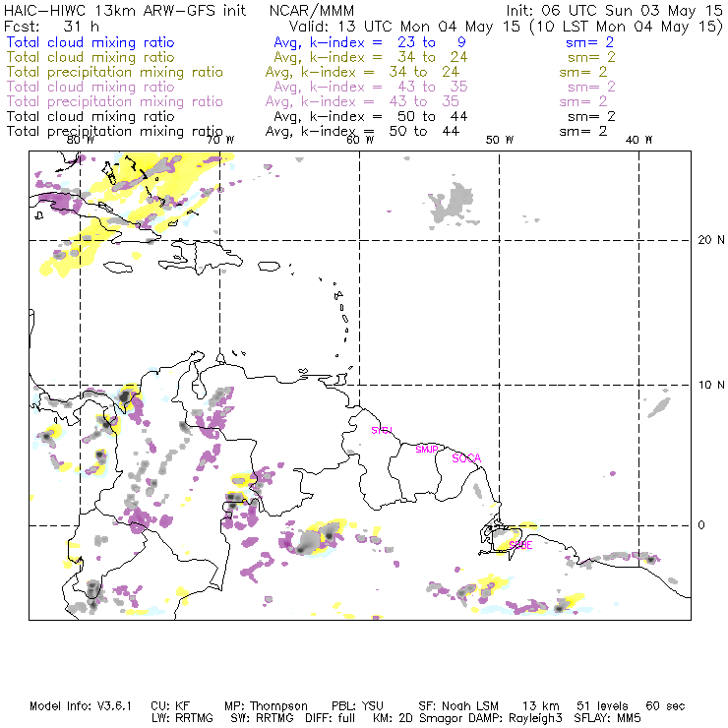This screenshot has height=728, width=728.
Task: Click the "50 W" longitude label
Action: (x=500, y=140)
